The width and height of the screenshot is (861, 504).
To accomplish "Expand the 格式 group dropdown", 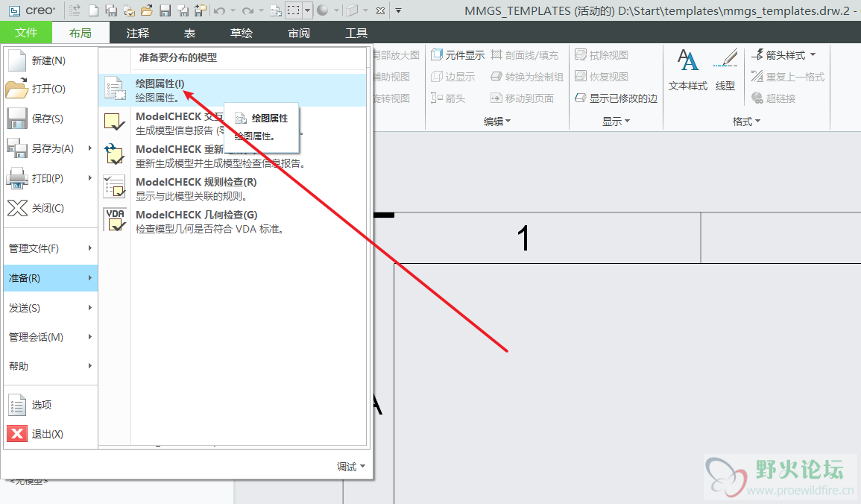I will coord(746,122).
